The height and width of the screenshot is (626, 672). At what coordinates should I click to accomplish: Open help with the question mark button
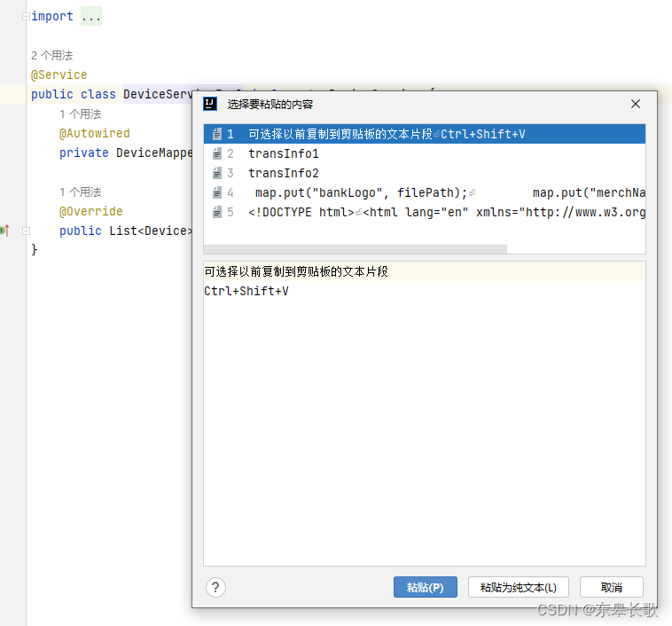click(x=215, y=587)
